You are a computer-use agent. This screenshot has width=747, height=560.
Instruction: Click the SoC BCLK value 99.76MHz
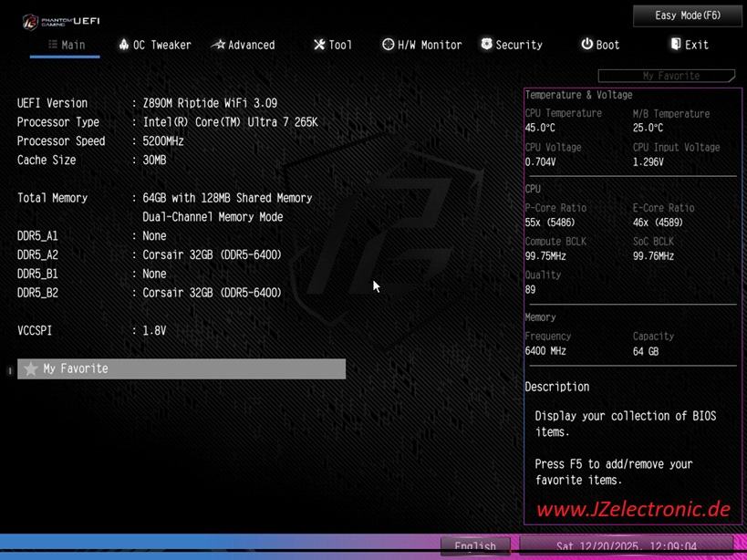pyautogui.click(x=653, y=256)
